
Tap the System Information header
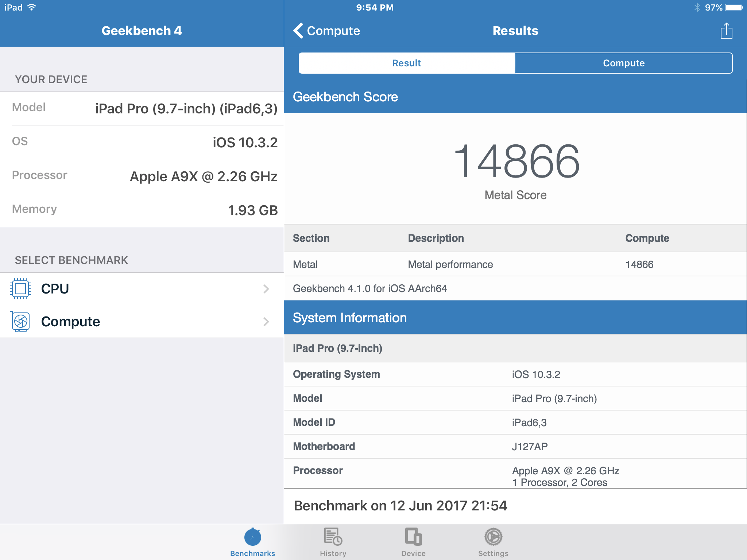click(x=515, y=318)
